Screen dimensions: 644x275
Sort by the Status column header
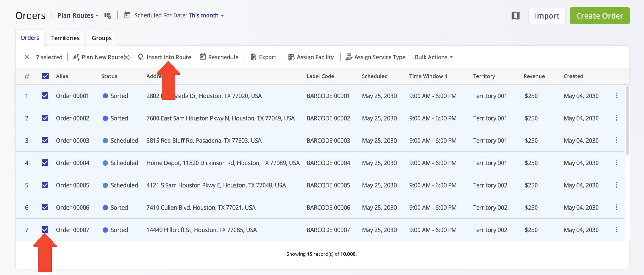click(x=109, y=76)
